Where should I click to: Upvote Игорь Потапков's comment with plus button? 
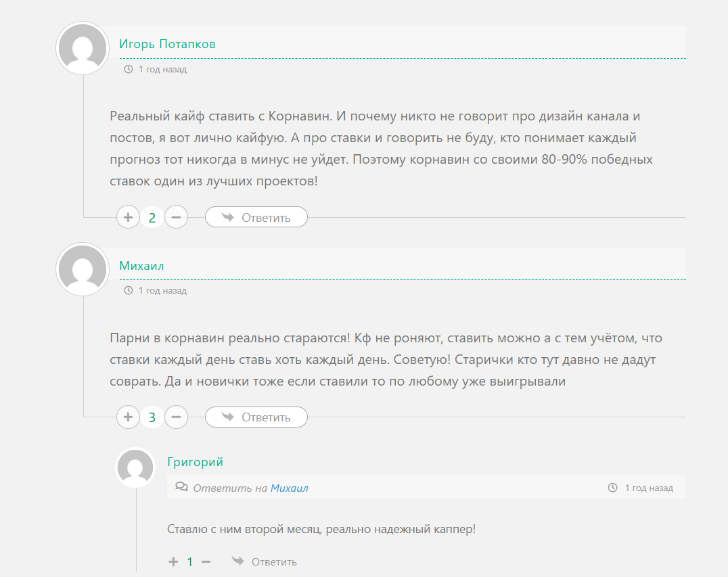(x=127, y=218)
